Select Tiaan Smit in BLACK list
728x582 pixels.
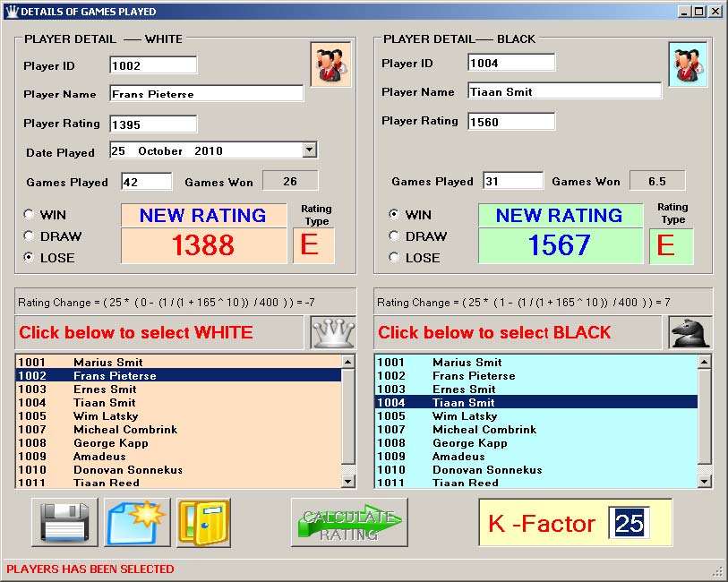point(536,402)
